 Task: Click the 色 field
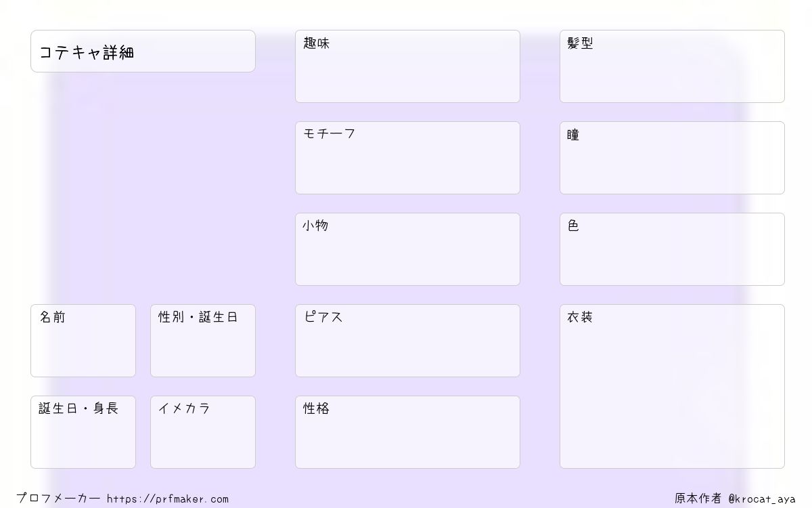pos(672,249)
